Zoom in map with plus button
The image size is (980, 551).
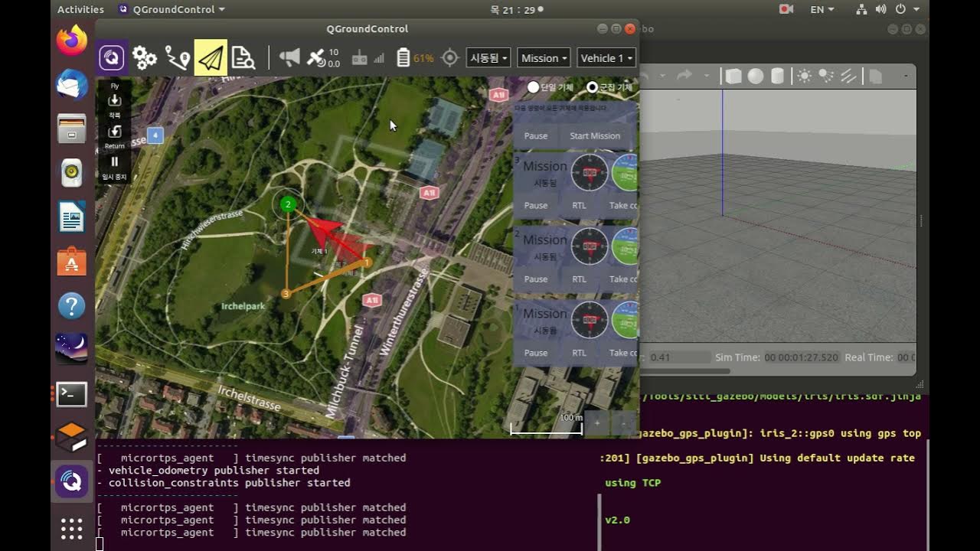click(597, 422)
